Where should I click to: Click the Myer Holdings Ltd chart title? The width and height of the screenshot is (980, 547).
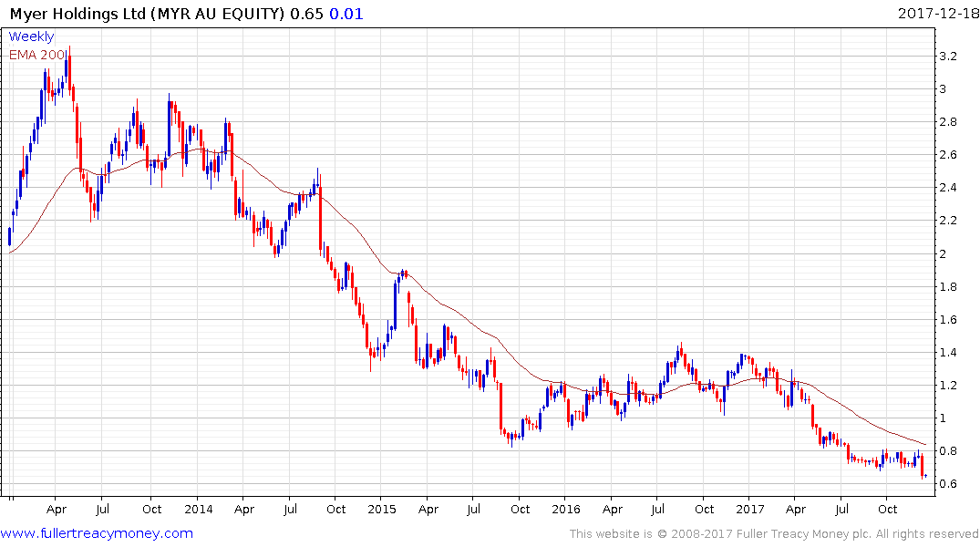tap(147, 14)
